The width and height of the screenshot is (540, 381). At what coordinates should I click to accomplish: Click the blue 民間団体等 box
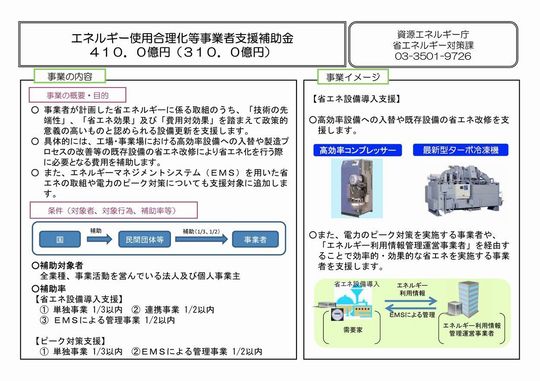click(x=144, y=239)
